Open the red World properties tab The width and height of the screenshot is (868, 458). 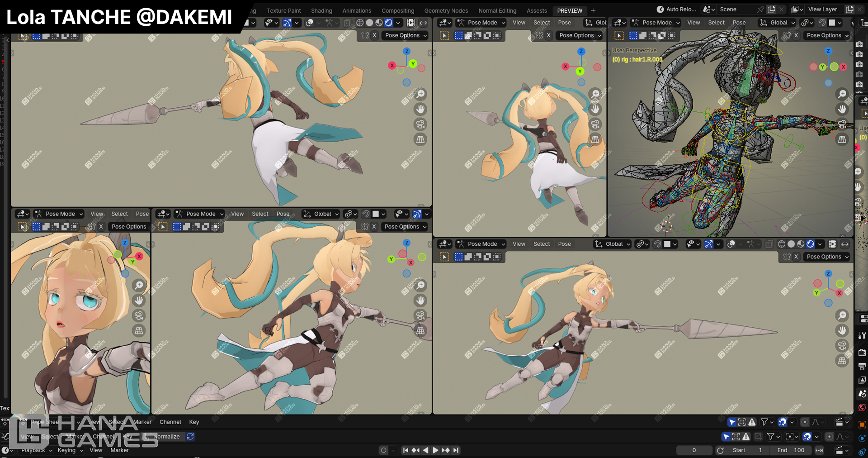click(862, 407)
